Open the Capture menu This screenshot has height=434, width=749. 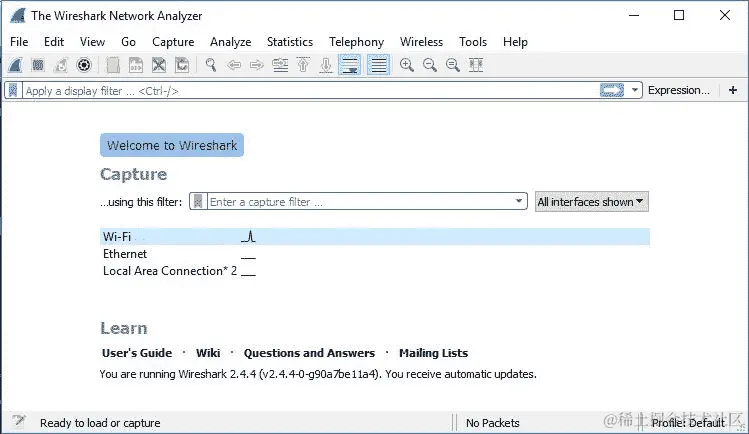173,42
